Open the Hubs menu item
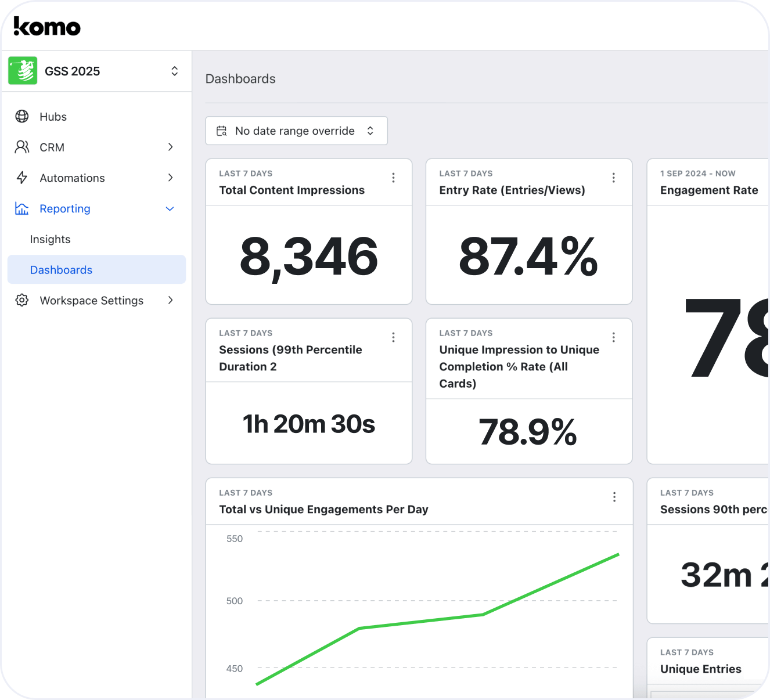770x700 pixels. [x=96, y=117]
